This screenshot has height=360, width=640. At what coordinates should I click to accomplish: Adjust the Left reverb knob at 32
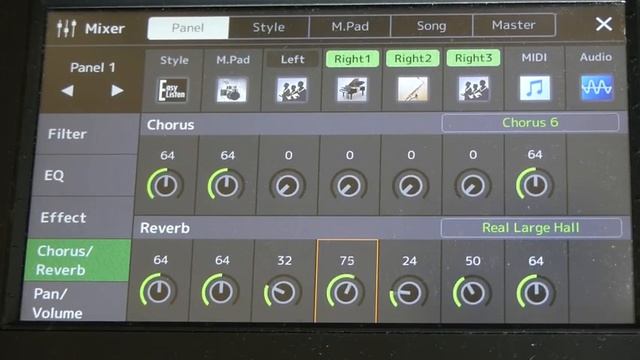282,291
